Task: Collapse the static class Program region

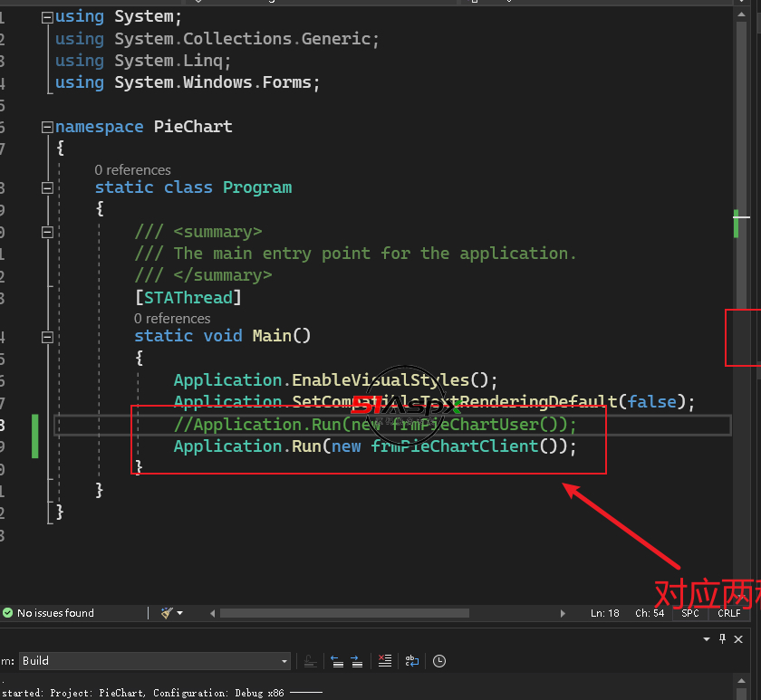Action: pyautogui.click(x=47, y=187)
